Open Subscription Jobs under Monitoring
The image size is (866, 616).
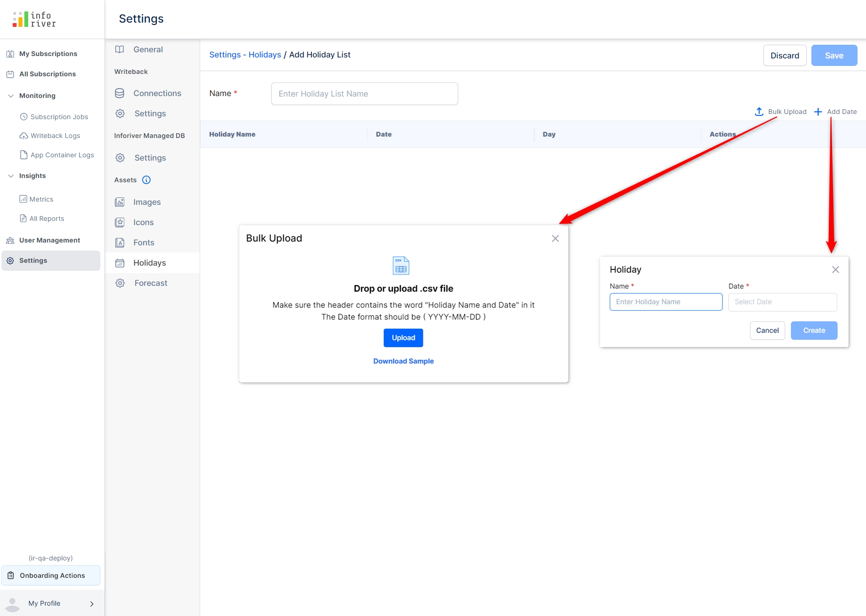click(x=59, y=117)
